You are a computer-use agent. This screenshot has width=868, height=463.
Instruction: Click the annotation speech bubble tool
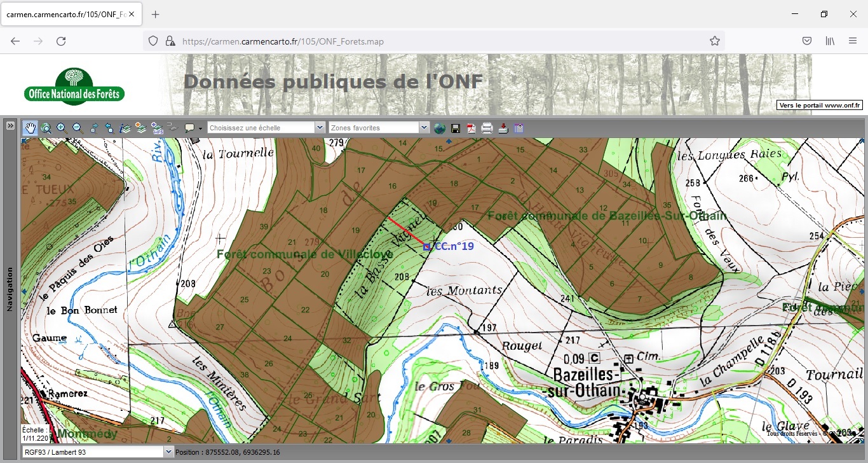[x=189, y=128]
